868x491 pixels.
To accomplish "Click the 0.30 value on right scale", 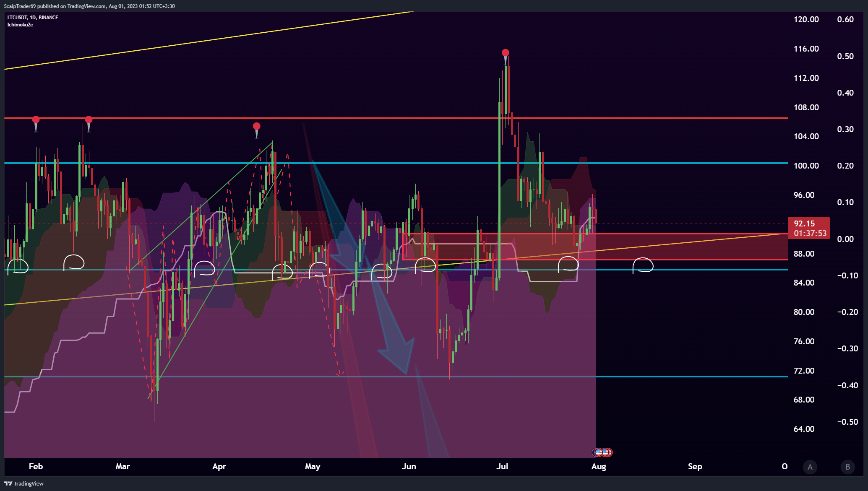I will click(x=845, y=129).
